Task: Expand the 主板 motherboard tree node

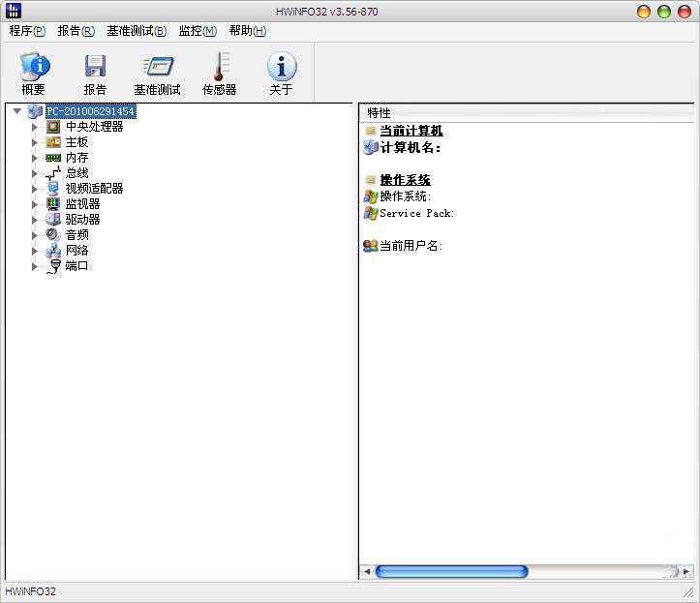Action: (35, 142)
